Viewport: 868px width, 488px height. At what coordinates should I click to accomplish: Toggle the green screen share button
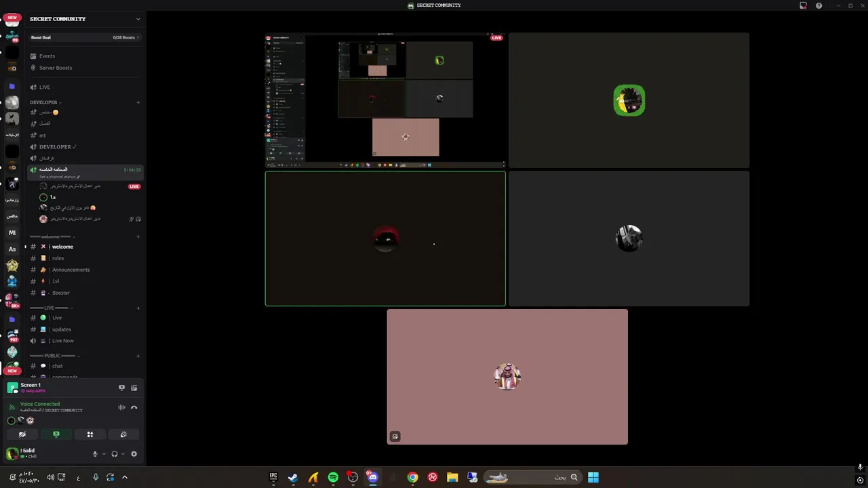[x=56, y=434]
